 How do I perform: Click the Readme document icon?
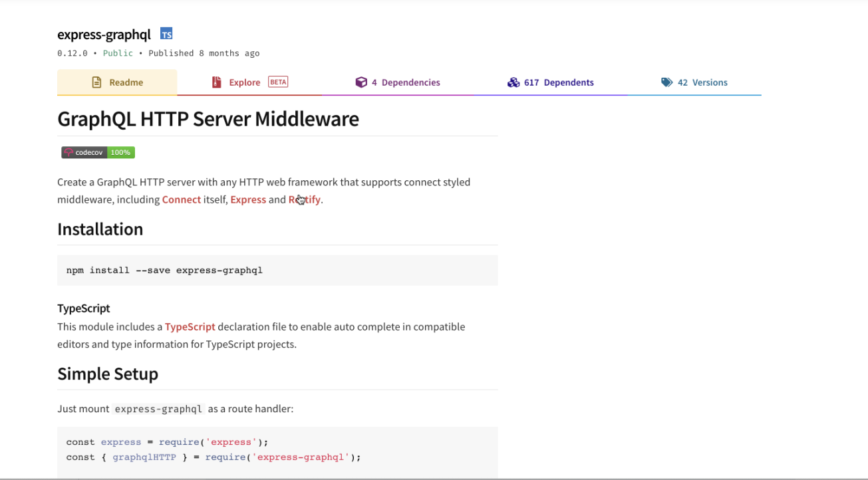pyautogui.click(x=96, y=82)
